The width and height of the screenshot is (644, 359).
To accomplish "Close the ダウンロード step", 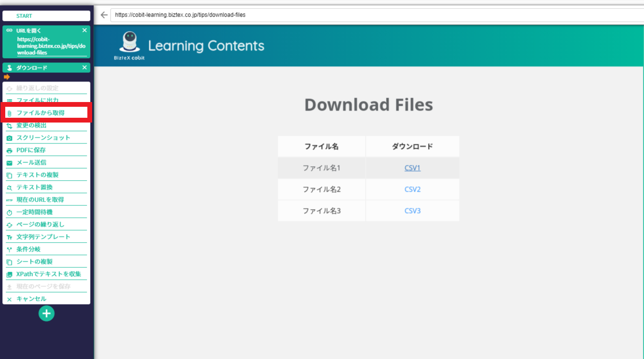I will point(84,68).
